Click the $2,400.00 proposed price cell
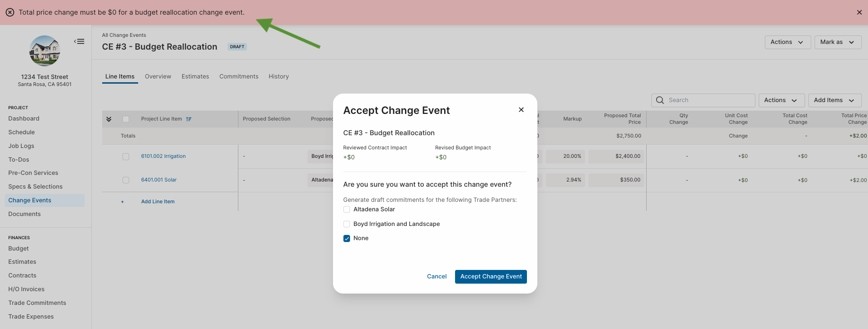The width and height of the screenshot is (868, 329). [x=616, y=156]
